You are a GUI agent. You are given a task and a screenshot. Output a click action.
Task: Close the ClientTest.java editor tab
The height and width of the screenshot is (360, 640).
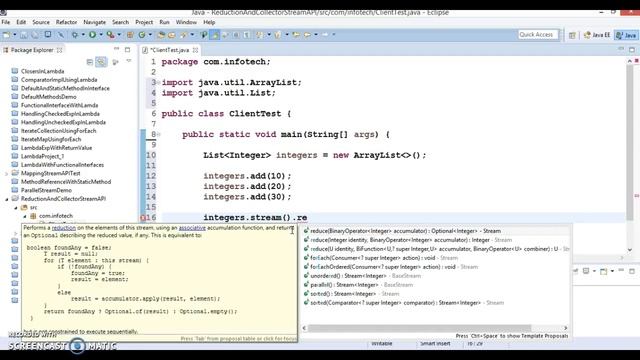click(196, 50)
